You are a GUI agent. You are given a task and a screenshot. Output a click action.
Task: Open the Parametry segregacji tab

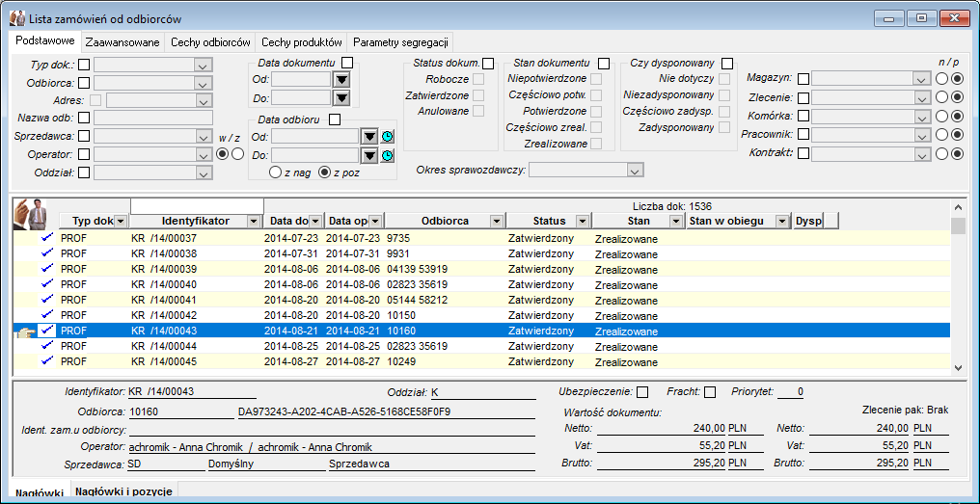click(400, 43)
